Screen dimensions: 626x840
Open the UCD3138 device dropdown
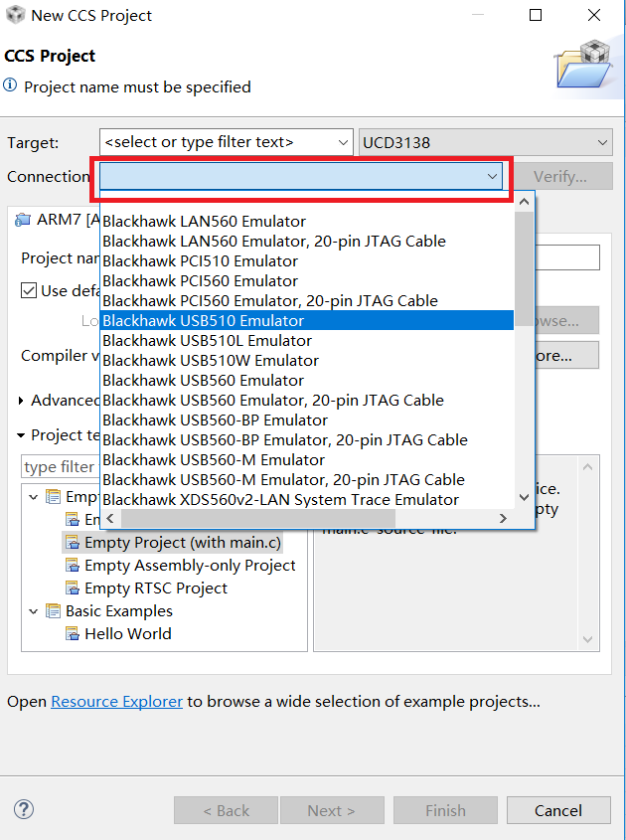coord(486,142)
